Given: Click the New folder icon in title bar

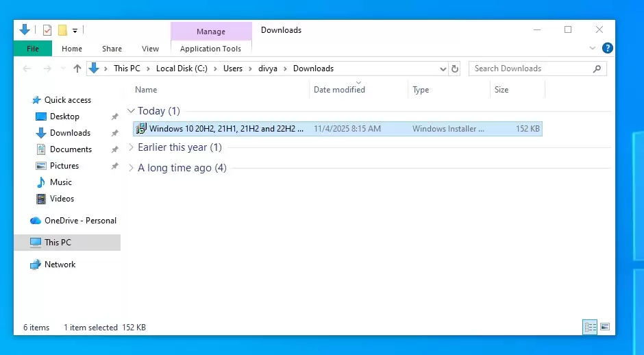Looking at the screenshot, I should tap(62, 30).
